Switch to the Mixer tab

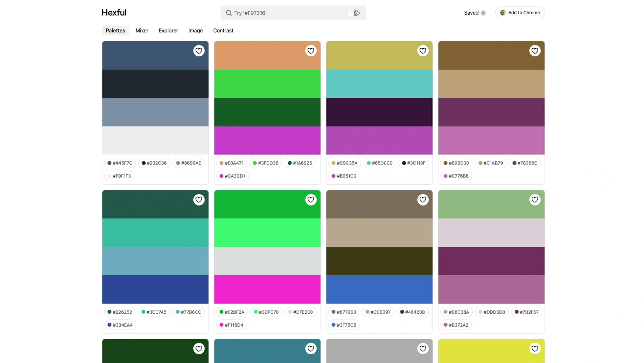tap(142, 30)
